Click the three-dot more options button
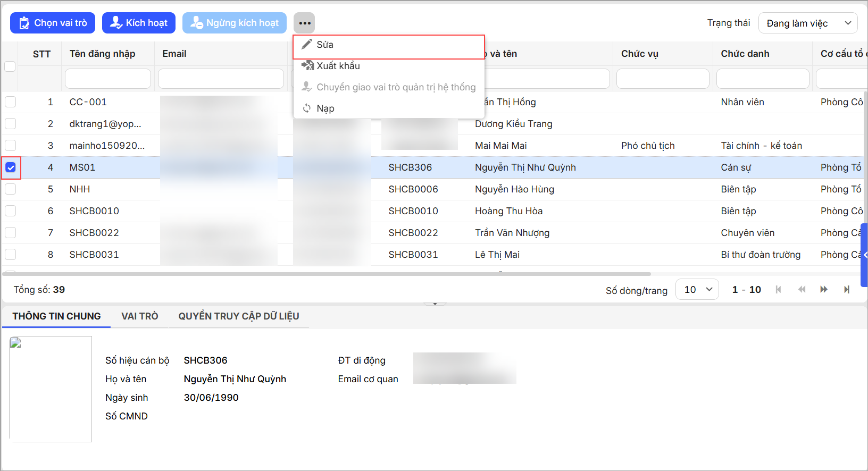This screenshot has width=868, height=471. click(304, 23)
